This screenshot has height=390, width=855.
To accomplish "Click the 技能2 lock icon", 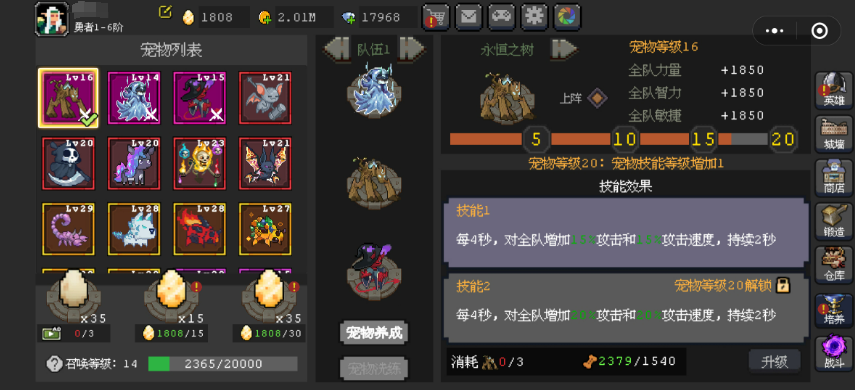I will point(783,285).
